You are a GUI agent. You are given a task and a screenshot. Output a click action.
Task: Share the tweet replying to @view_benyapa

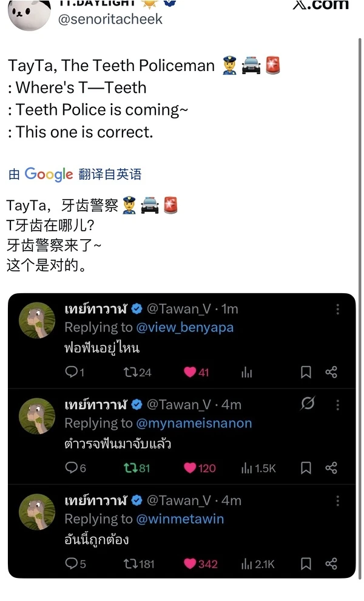click(331, 372)
